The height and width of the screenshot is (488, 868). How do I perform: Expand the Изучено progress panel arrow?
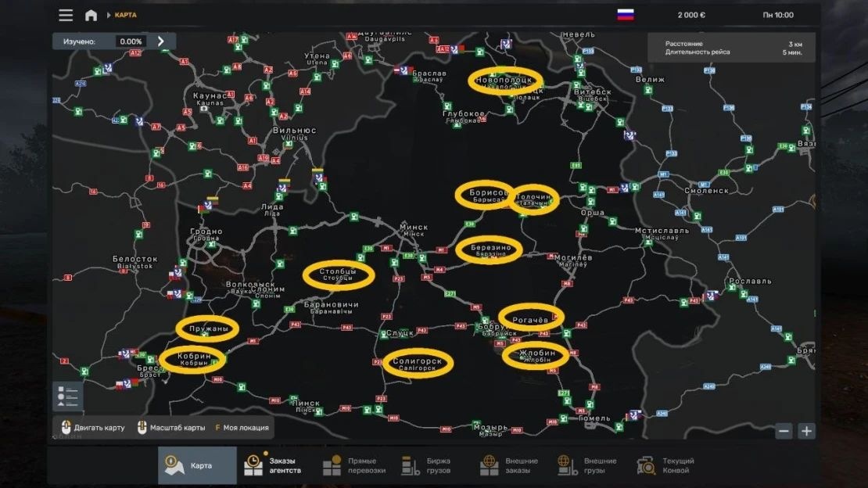click(x=160, y=41)
